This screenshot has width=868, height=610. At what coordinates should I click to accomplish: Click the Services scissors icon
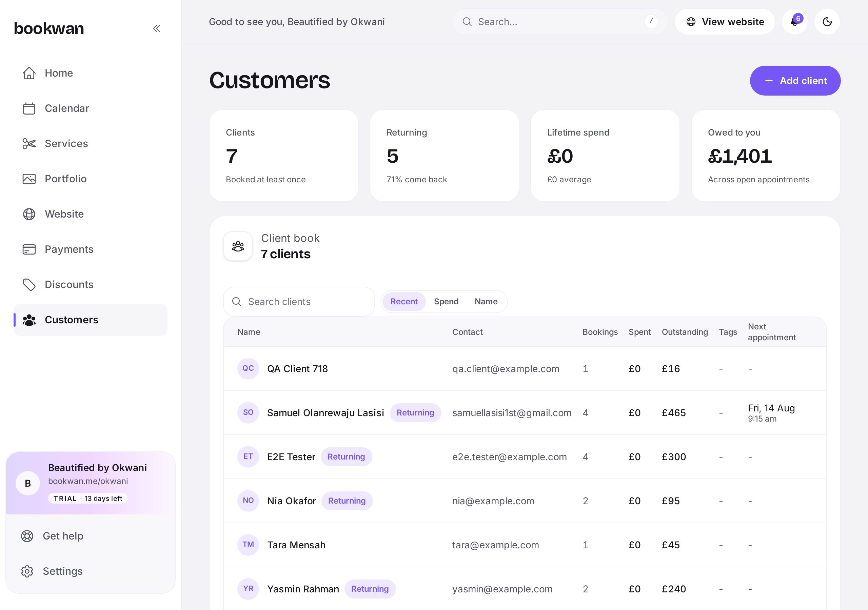[x=29, y=144]
